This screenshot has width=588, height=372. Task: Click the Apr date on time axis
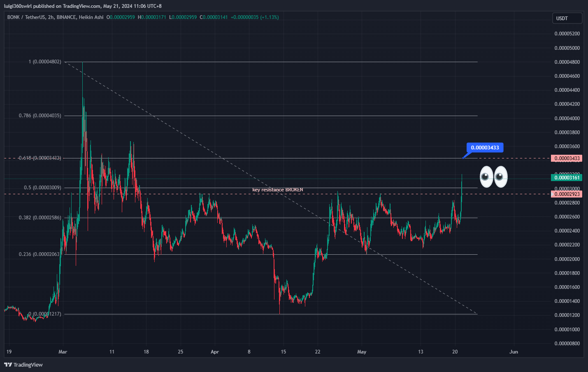(215, 352)
